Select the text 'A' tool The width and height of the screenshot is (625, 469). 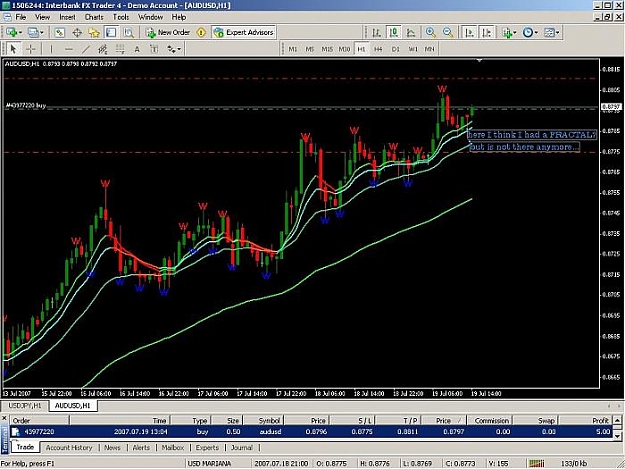tap(137, 49)
